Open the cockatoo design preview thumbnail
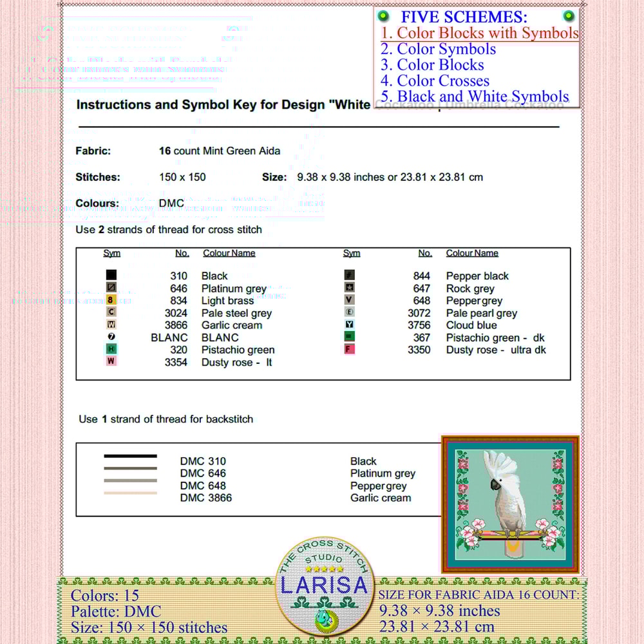The width and height of the screenshot is (644, 644). point(509,504)
